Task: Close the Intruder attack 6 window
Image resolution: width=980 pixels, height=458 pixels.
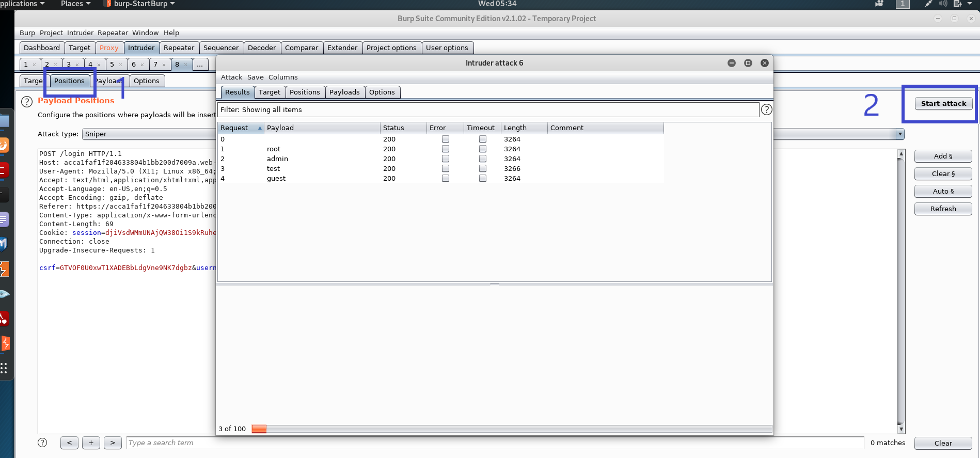Action: (x=765, y=63)
